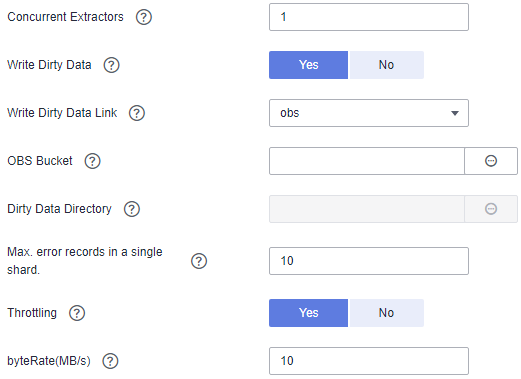Expand the Write Dirty Data Link dropdown arrow

point(455,113)
